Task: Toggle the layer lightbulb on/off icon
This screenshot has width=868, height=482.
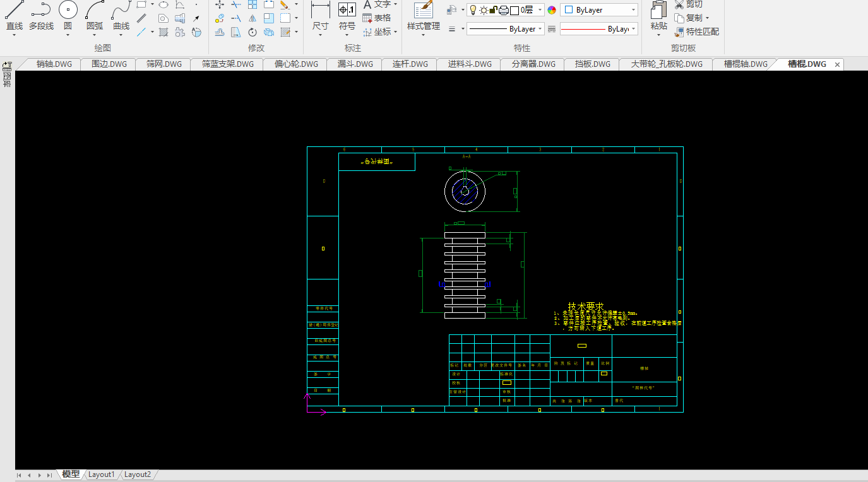Action: pos(472,9)
